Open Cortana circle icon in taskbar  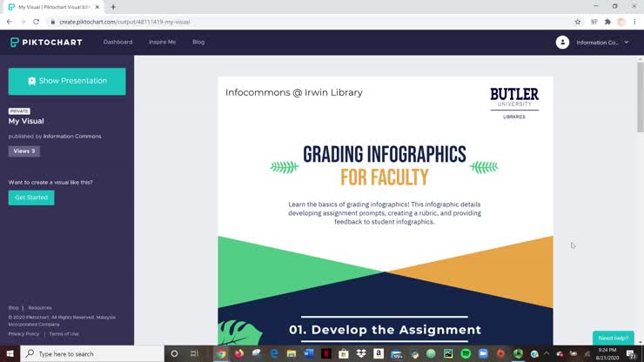pos(174,354)
